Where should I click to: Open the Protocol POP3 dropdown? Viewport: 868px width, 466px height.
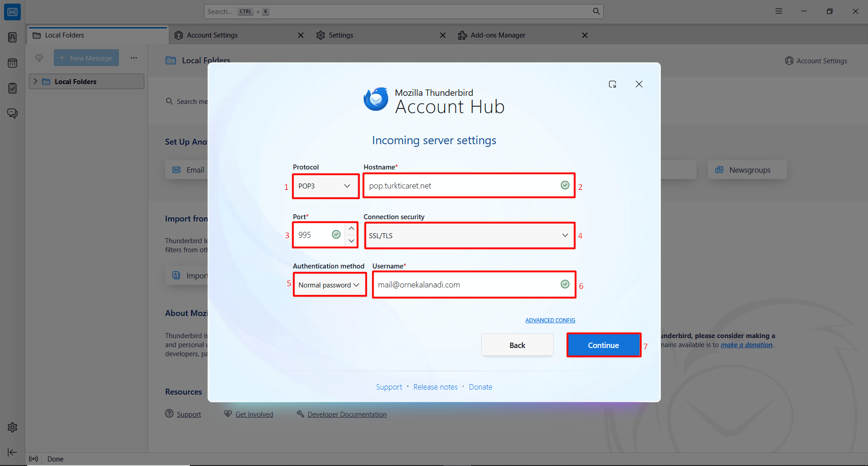click(x=325, y=186)
